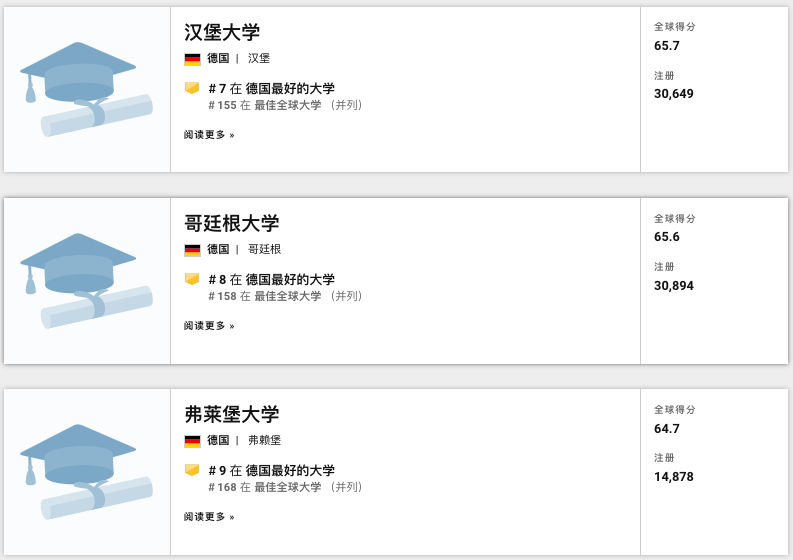This screenshot has height=560, width=793.
Task: Click the gold badge icon next to #9
Action: 192,470
